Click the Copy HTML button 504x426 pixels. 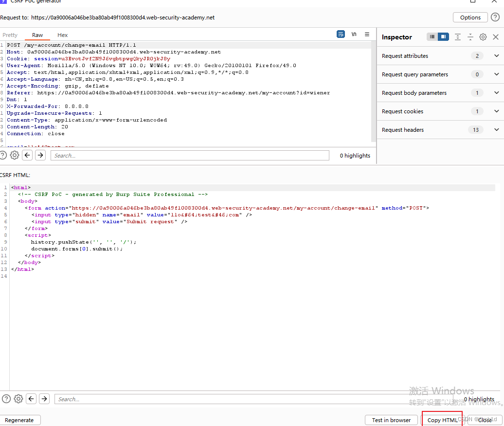pos(442,420)
